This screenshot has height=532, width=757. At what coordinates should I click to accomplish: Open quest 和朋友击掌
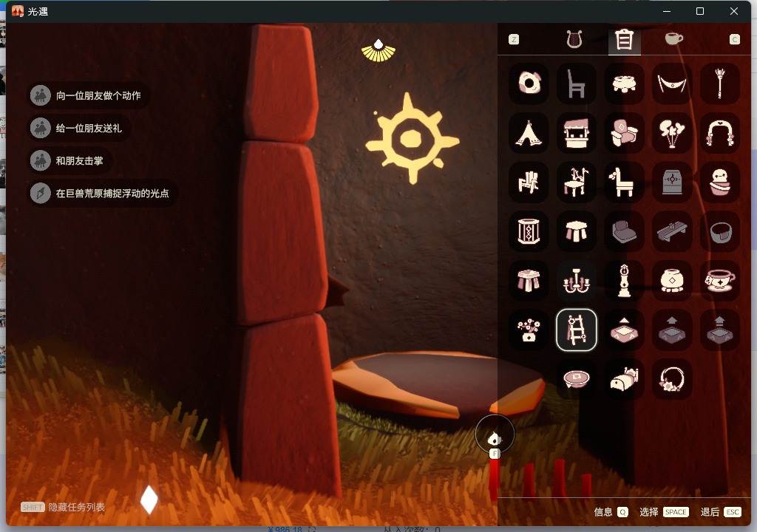pyautogui.click(x=69, y=161)
